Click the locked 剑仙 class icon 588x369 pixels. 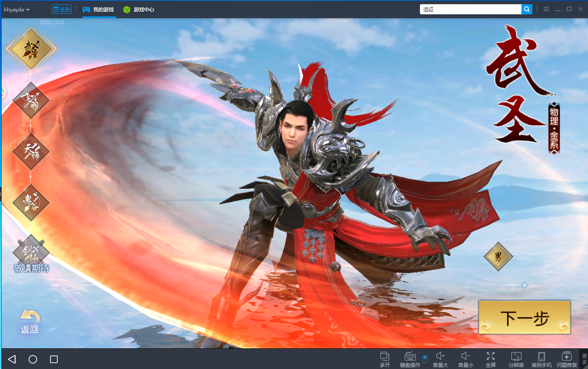tap(31, 251)
